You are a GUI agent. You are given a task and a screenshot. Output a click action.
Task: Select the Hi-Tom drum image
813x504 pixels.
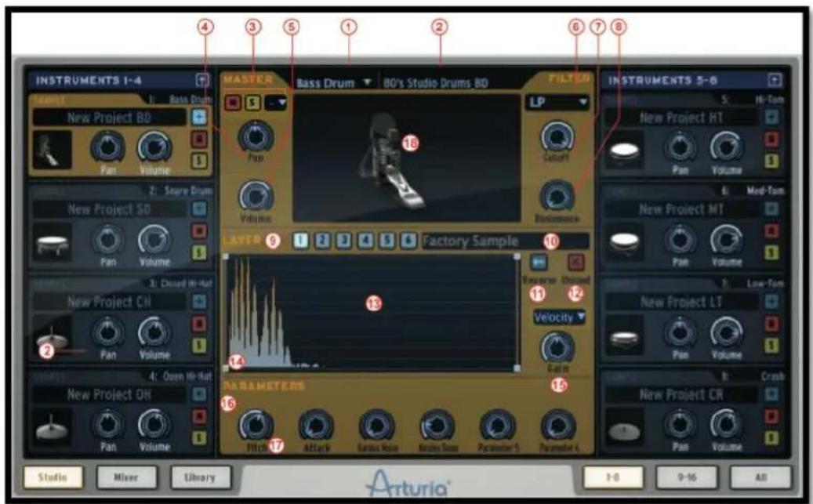tap(625, 150)
